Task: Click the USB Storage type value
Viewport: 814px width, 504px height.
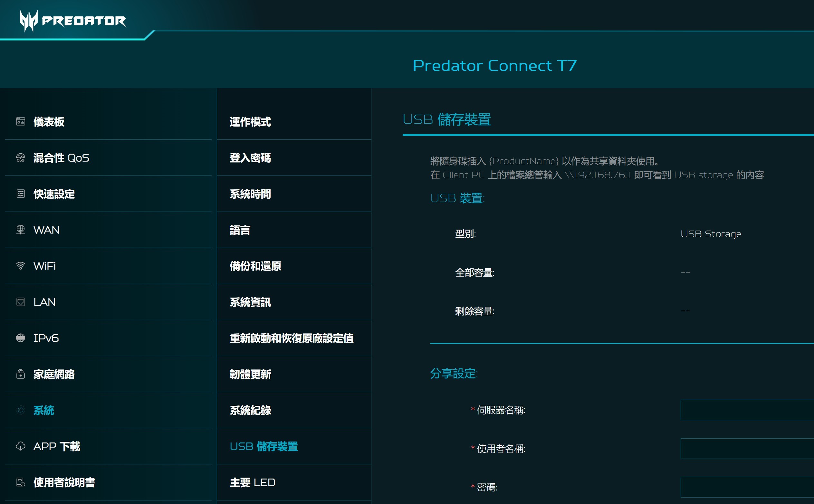Action: [x=711, y=234]
